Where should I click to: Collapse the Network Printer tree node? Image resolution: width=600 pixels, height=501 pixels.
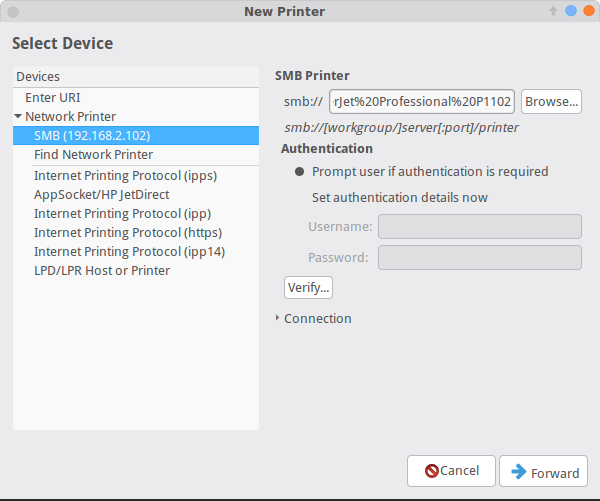[x=18, y=117]
